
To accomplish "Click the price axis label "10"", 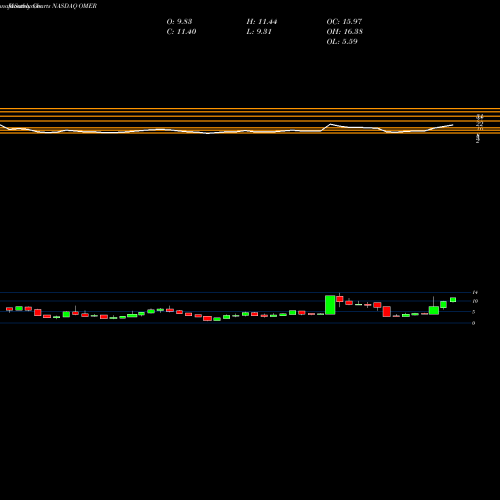I will pos(475,301).
